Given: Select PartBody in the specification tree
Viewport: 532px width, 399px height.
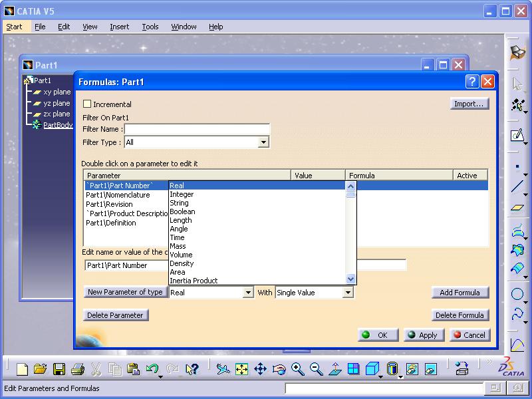Looking at the screenshot, I should coord(58,125).
